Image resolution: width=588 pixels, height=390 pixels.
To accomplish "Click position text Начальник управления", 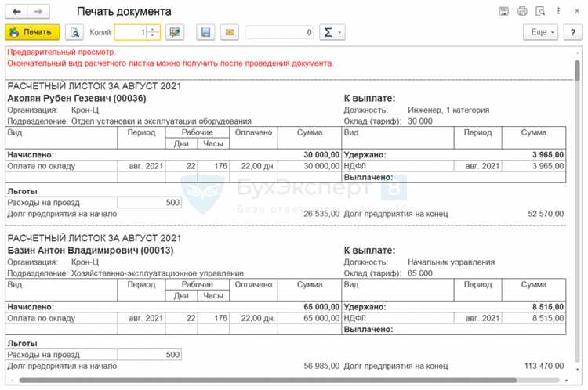I will (x=451, y=262).
